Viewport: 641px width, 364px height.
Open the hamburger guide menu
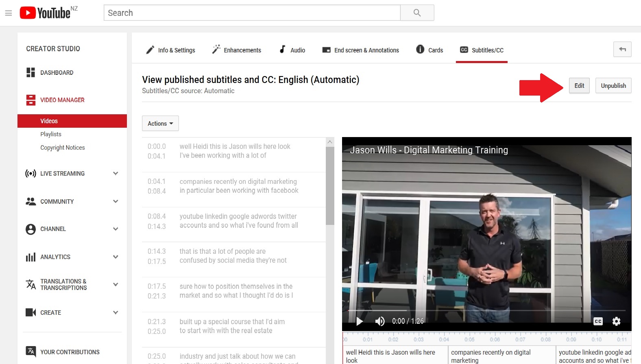point(9,13)
